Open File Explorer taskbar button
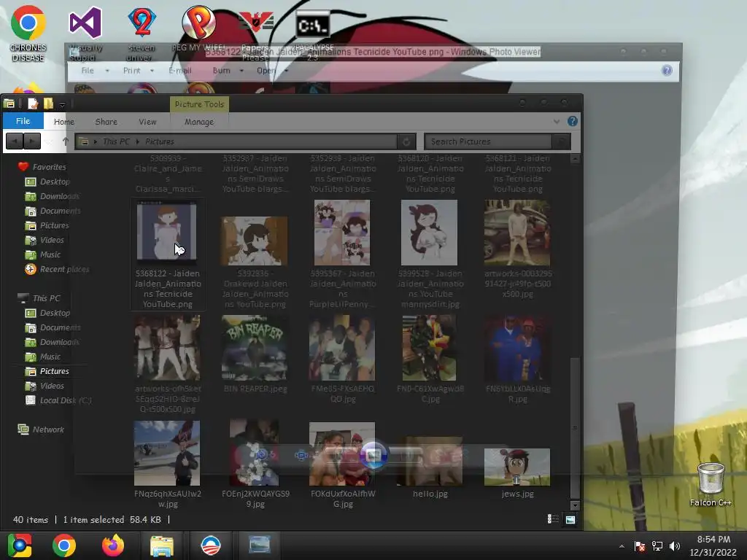 click(162, 545)
